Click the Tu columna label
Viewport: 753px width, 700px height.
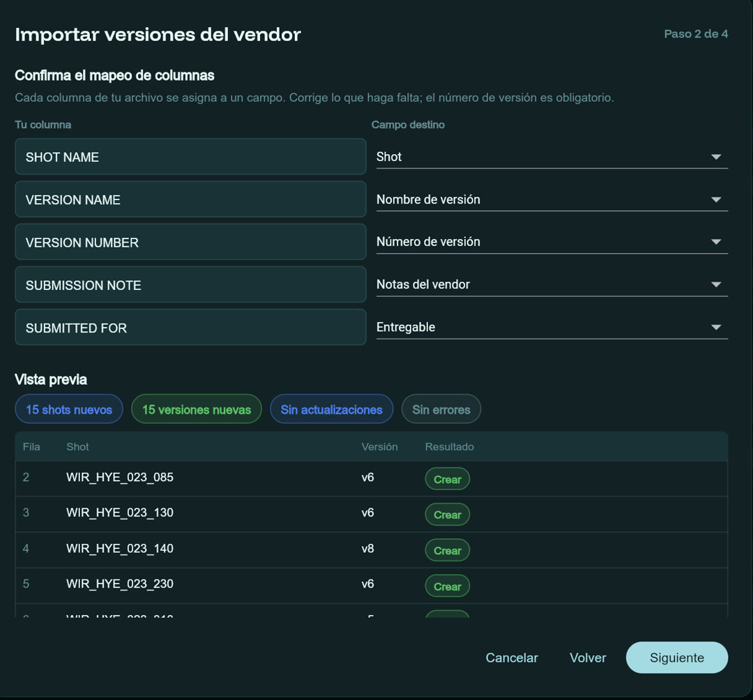coord(43,125)
